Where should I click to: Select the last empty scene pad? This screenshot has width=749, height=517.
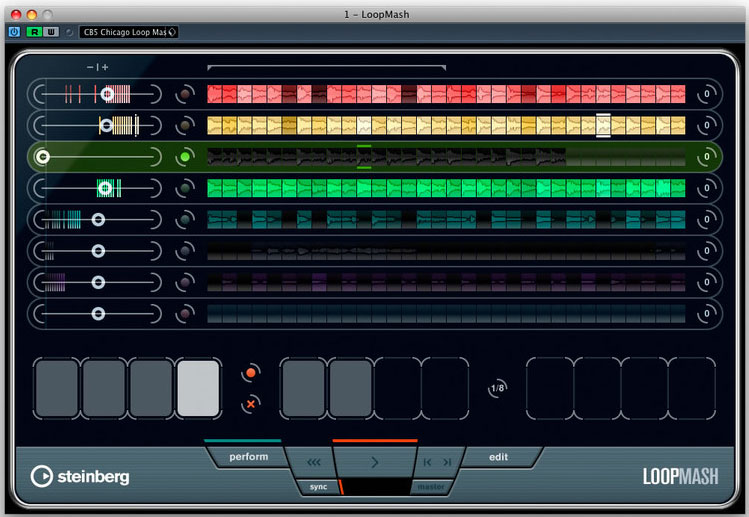[692, 388]
